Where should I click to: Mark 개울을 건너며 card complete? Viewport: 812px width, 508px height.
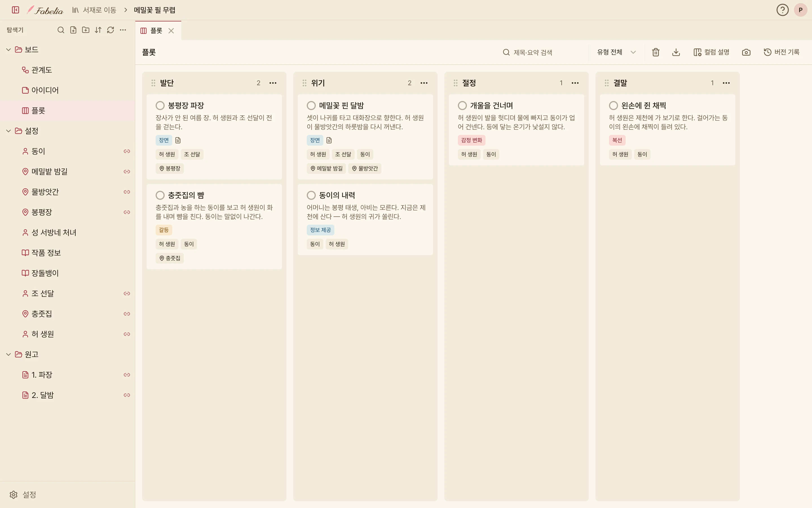pos(462,106)
